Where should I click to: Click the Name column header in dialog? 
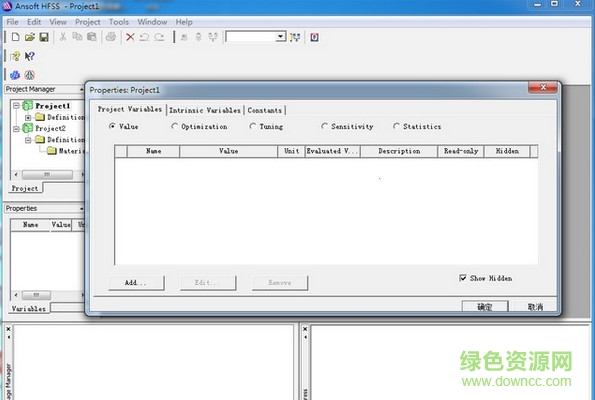(x=153, y=151)
